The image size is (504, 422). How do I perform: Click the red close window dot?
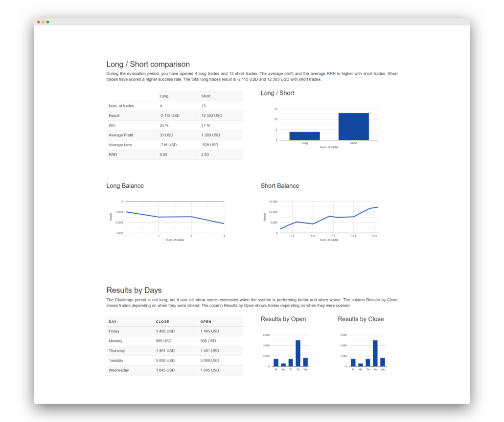tap(39, 22)
